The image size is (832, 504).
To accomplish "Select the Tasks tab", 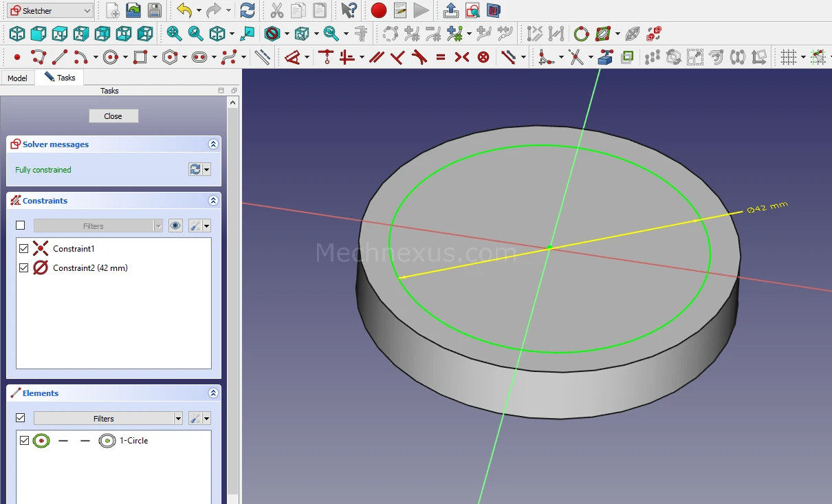I will [61, 78].
